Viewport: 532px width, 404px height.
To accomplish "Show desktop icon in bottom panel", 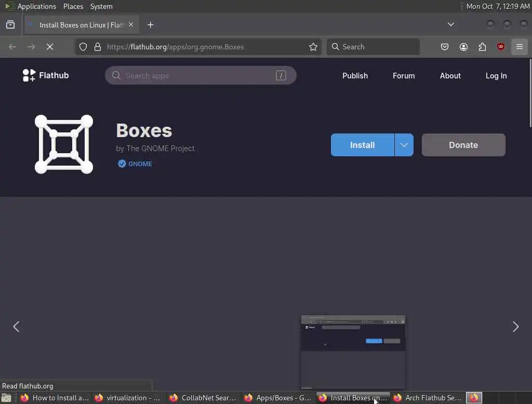I will (x=6, y=398).
